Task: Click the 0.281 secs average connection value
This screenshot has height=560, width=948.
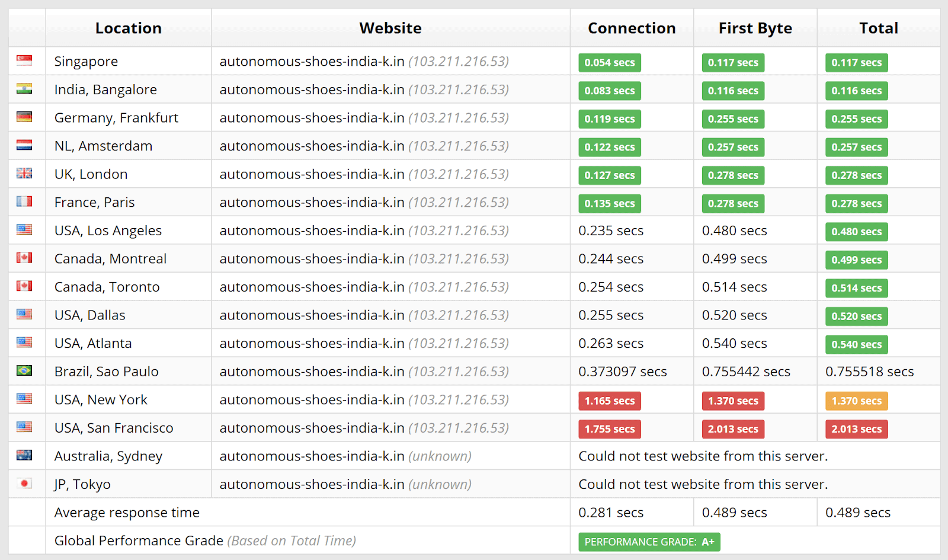Action: coord(611,513)
